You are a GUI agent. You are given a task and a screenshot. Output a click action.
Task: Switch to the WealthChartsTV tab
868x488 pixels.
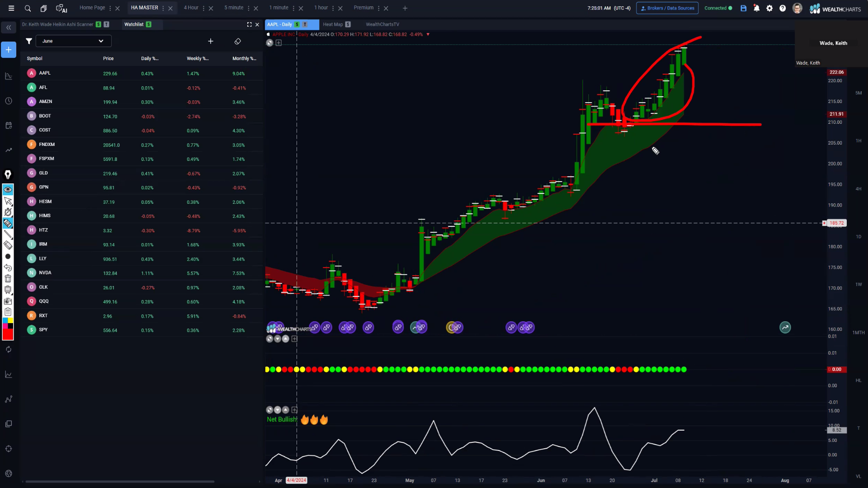pos(382,24)
